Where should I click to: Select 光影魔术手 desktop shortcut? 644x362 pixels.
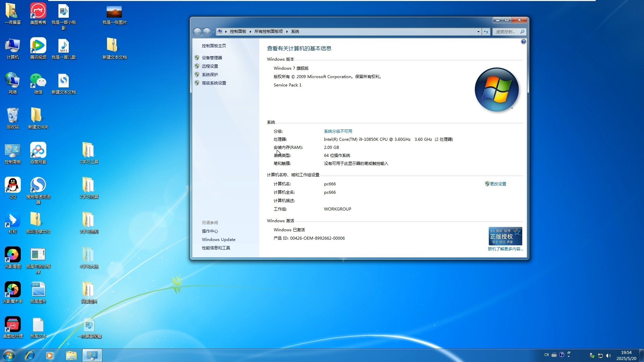(x=12, y=293)
